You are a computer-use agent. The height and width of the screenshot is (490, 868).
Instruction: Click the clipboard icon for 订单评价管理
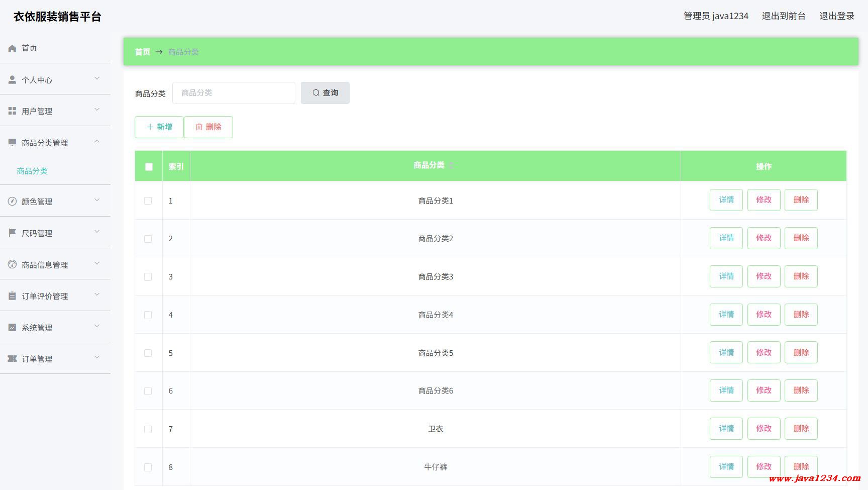click(x=13, y=296)
